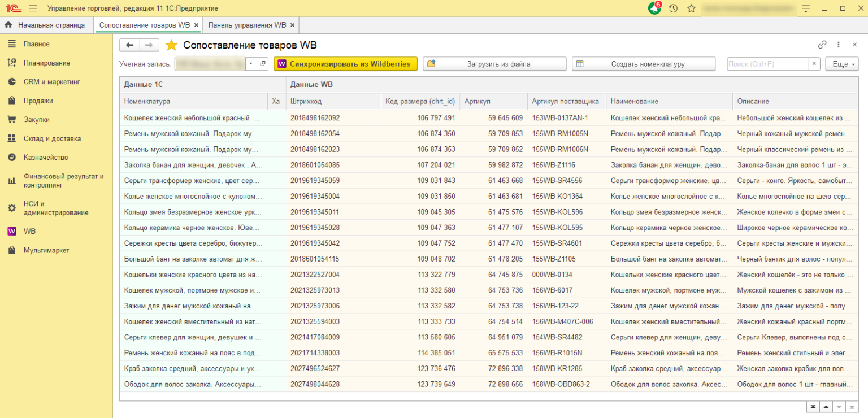Click Синхронизировать из Wildberries button

(x=345, y=64)
